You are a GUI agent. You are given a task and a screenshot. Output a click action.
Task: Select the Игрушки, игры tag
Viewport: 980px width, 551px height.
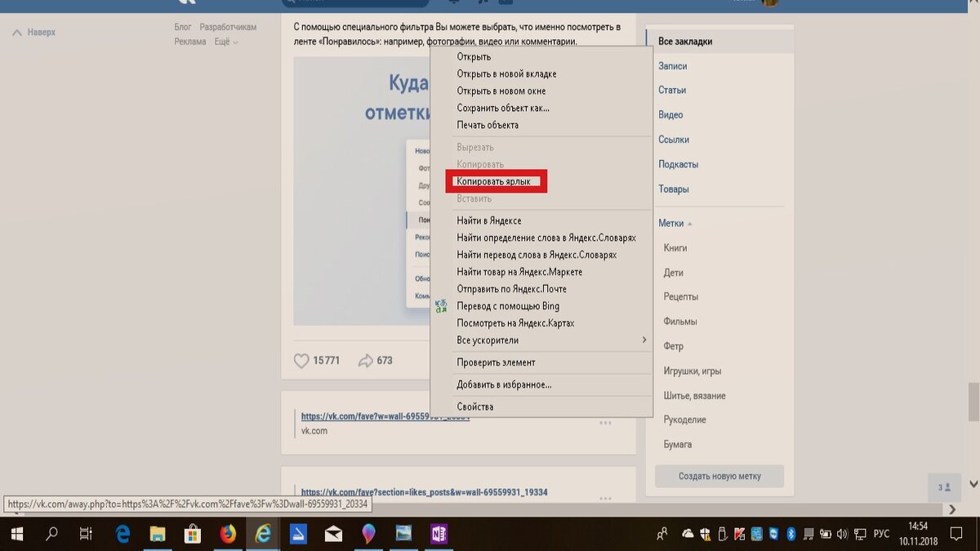(x=693, y=371)
